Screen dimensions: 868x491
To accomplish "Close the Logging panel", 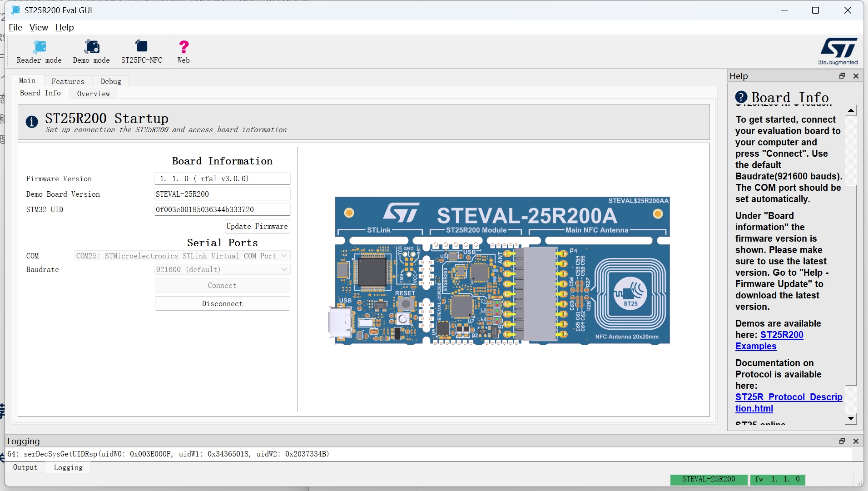I will tap(856, 441).
